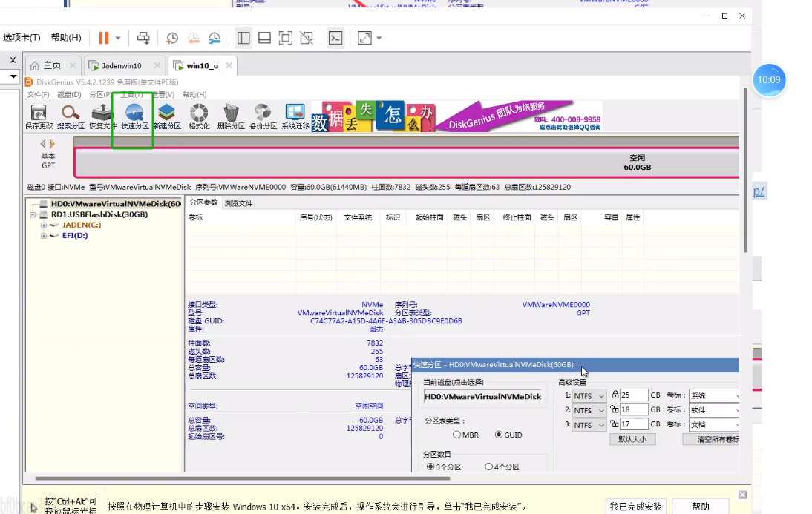Open the console view icon in VMware toolbar
Image resolution: width=812 pixels, height=514 pixels.
coord(335,38)
